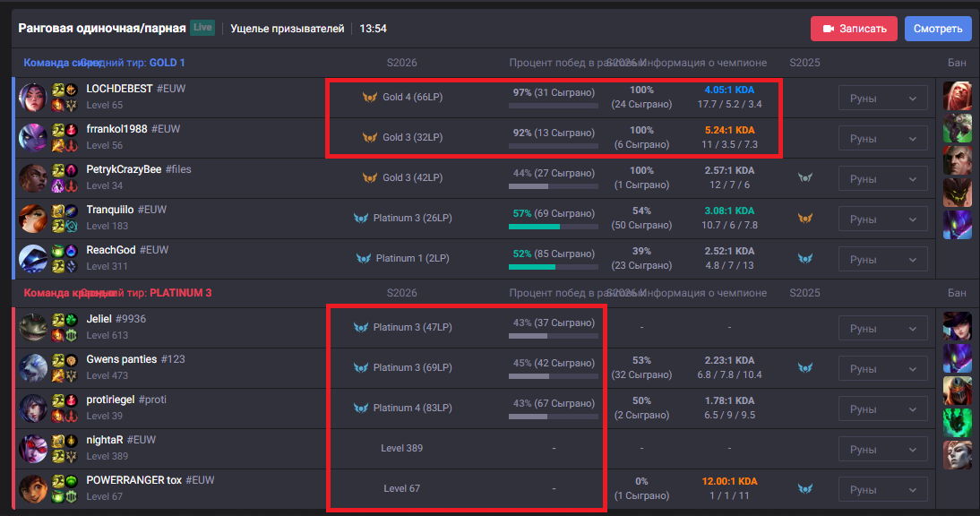980x516 pixels.
Task: Open Руны dropdown for frrankol1988
Action: click(882, 139)
